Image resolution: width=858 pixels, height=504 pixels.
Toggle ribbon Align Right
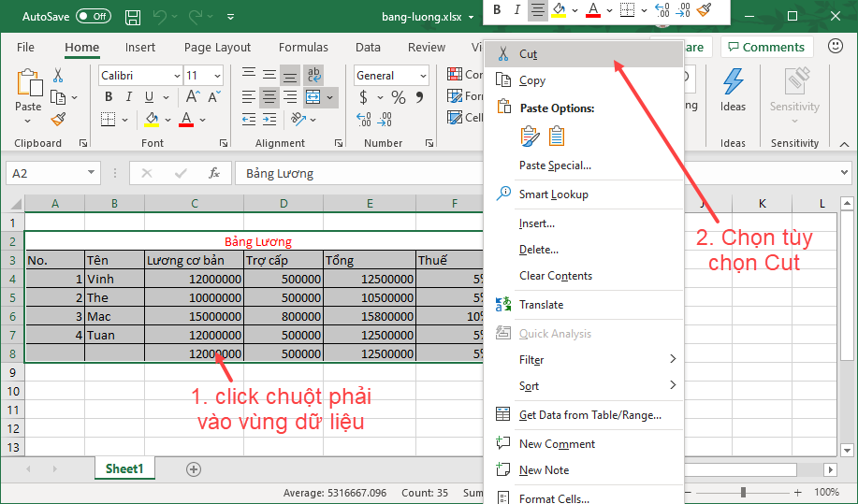[290, 97]
